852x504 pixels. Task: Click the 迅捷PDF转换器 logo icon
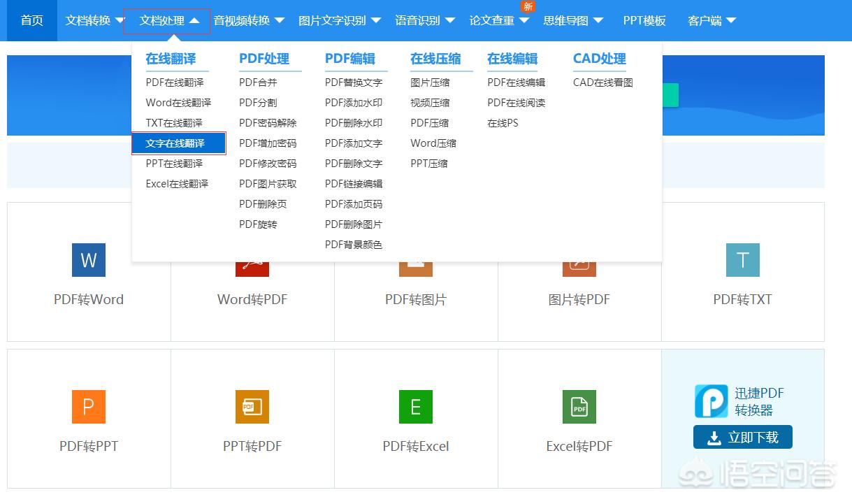711,401
